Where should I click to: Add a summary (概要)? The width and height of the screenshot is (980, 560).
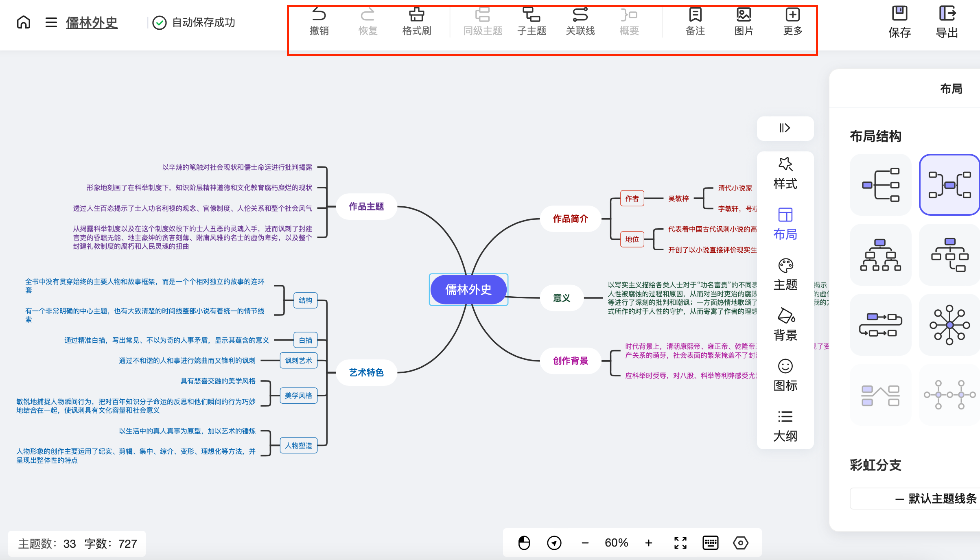click(629, 22)
